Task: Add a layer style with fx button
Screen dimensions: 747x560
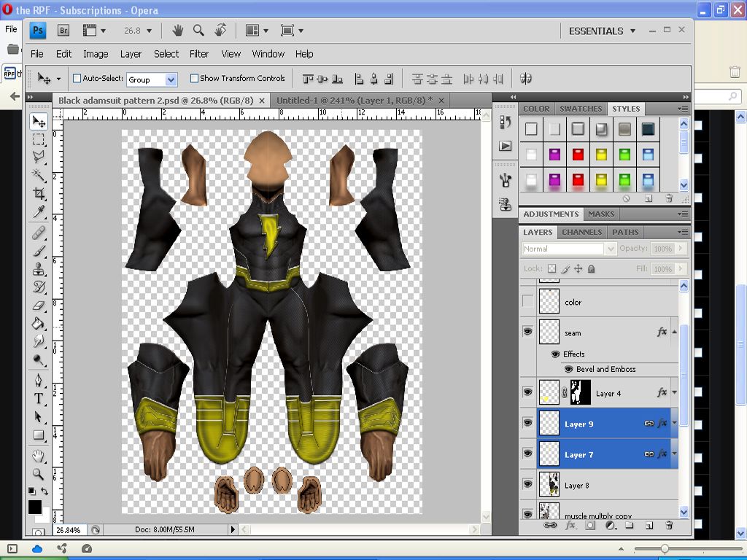Action: point(570,525)
